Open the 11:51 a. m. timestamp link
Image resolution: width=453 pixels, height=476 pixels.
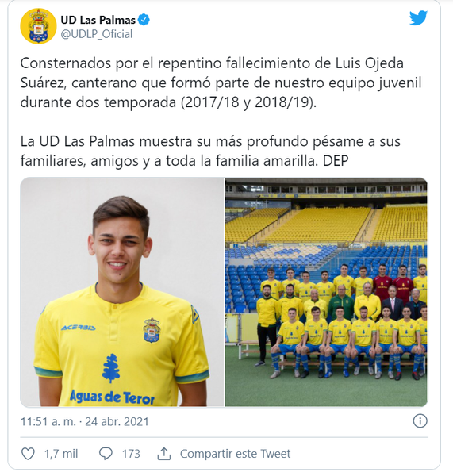tap(48, 422)
